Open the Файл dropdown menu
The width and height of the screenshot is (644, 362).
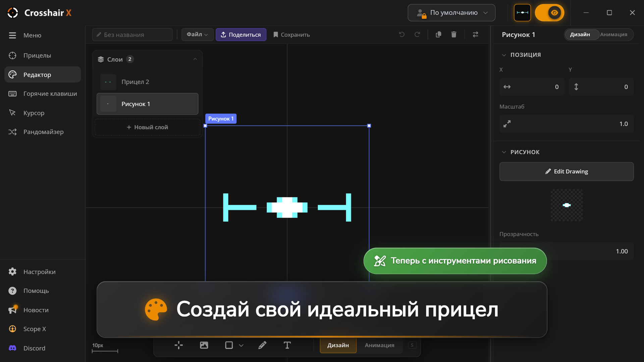[x=197, y=35]
